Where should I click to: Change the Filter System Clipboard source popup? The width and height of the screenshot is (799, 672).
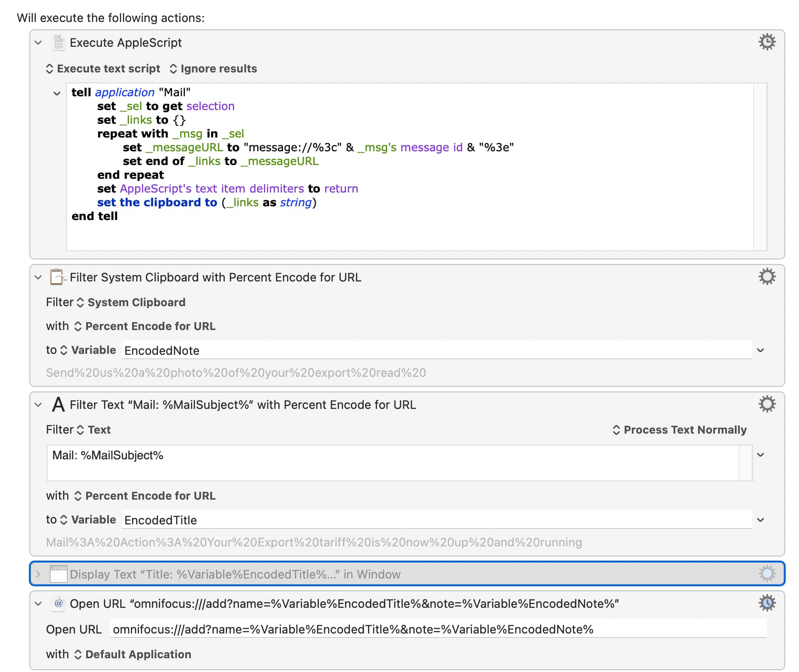pyautogui.click(x=131, y=303)
